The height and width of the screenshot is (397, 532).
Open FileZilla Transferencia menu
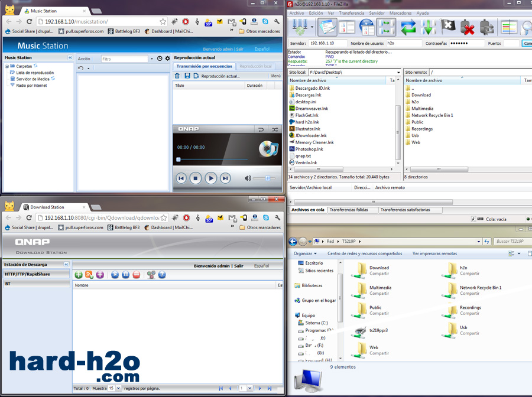[x=352, y=13]
